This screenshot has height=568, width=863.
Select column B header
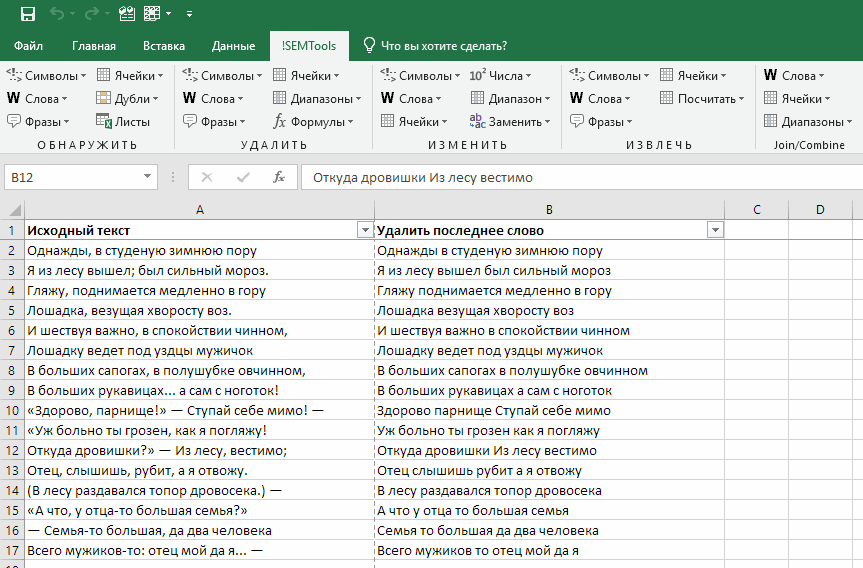tap(549, 210)
